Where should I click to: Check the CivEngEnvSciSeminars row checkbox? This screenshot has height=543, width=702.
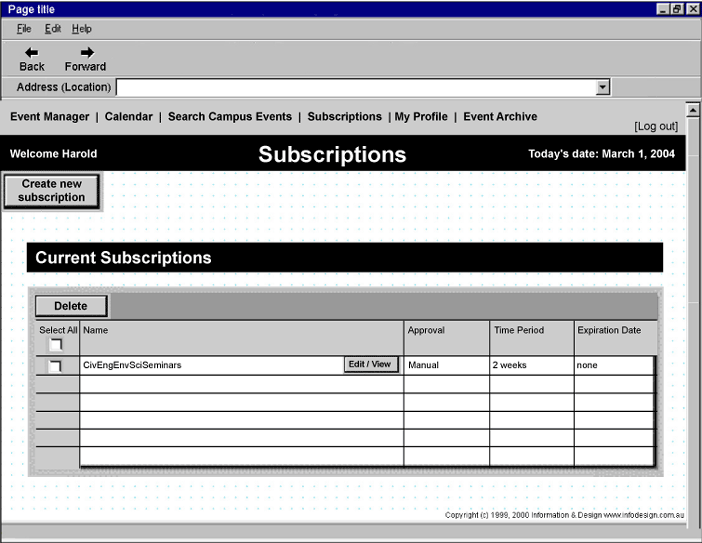tap(55, 366)
